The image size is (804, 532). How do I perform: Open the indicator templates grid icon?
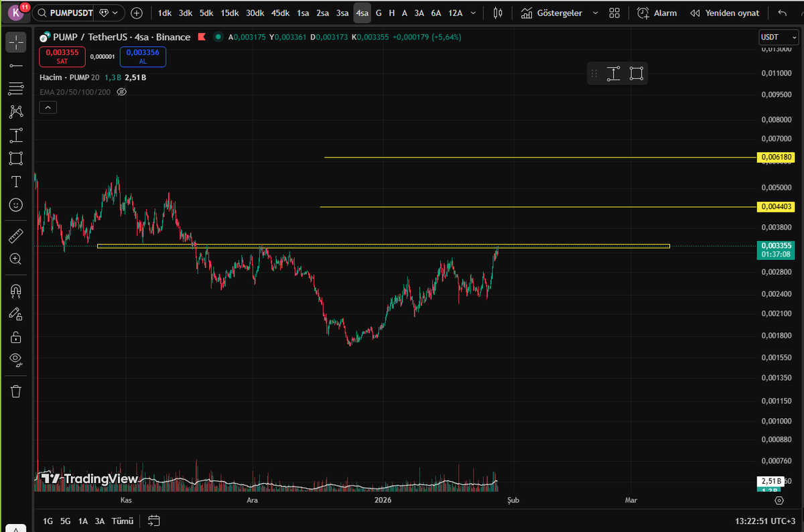click(x=614, y=13)
